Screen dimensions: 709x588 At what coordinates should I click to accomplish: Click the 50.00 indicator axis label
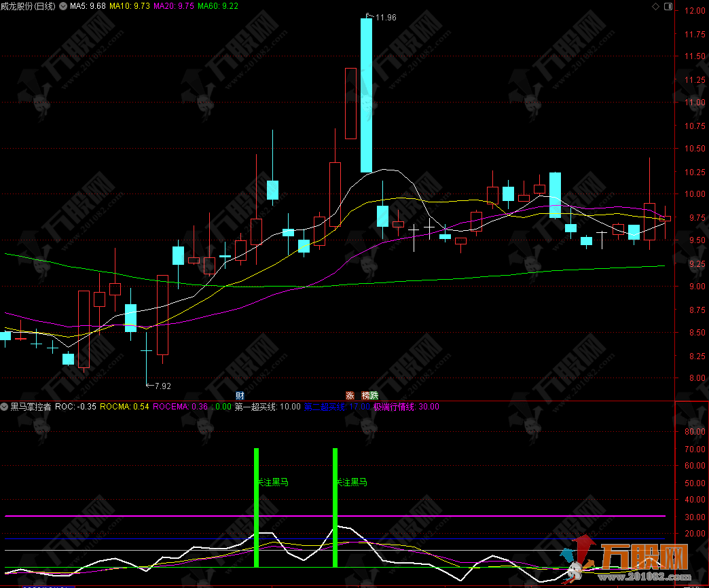[x=695, y=483]
